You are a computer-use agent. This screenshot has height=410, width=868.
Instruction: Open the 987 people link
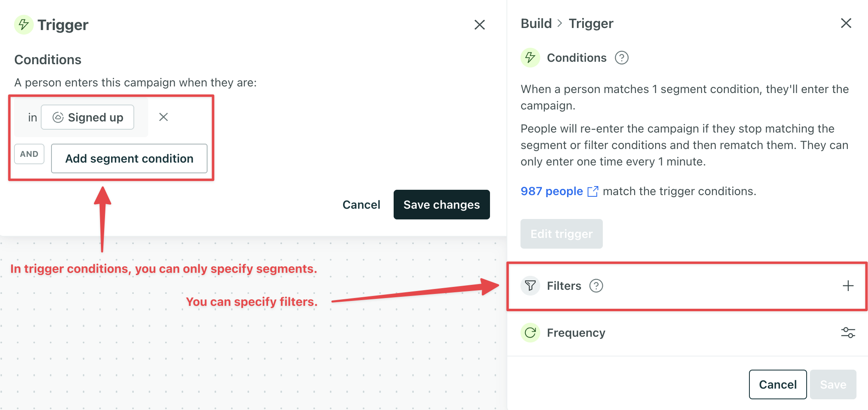(552, 191)
